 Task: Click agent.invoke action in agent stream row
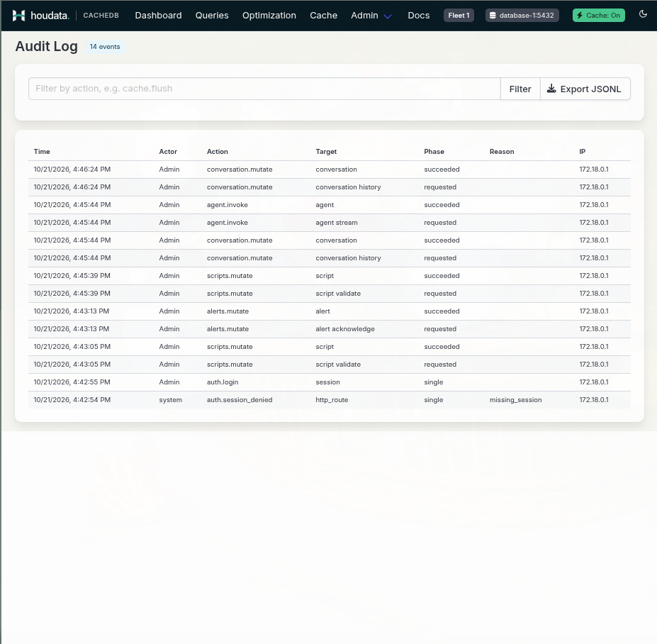tap(227, 223)
